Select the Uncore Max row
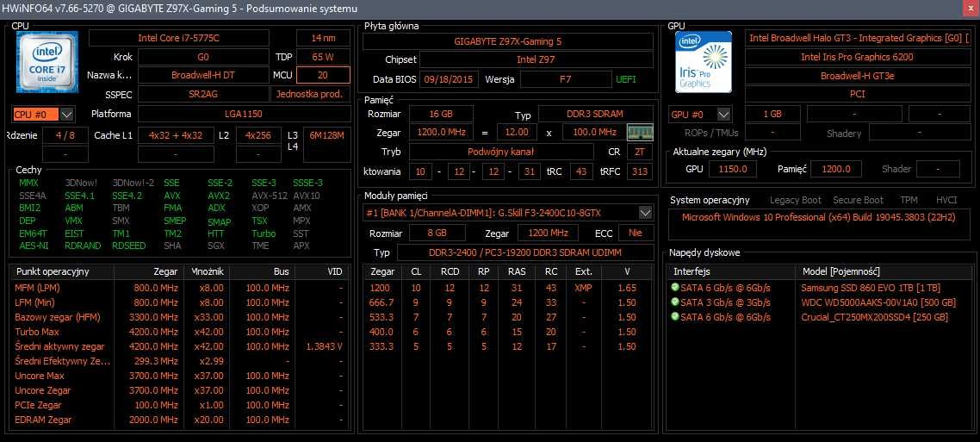Screen dimensions: 980x442 [x=179, y=376]
